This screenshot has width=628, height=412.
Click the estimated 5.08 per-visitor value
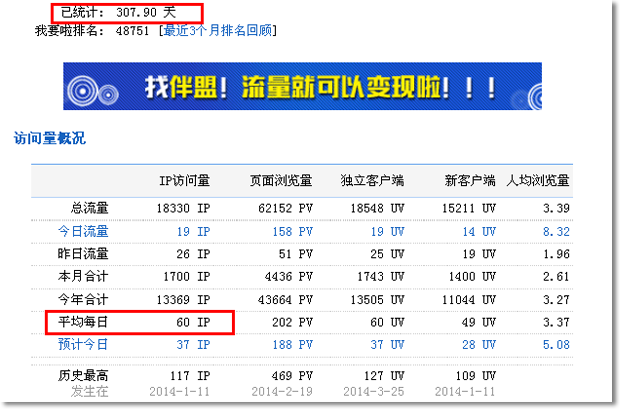(555, 344)
